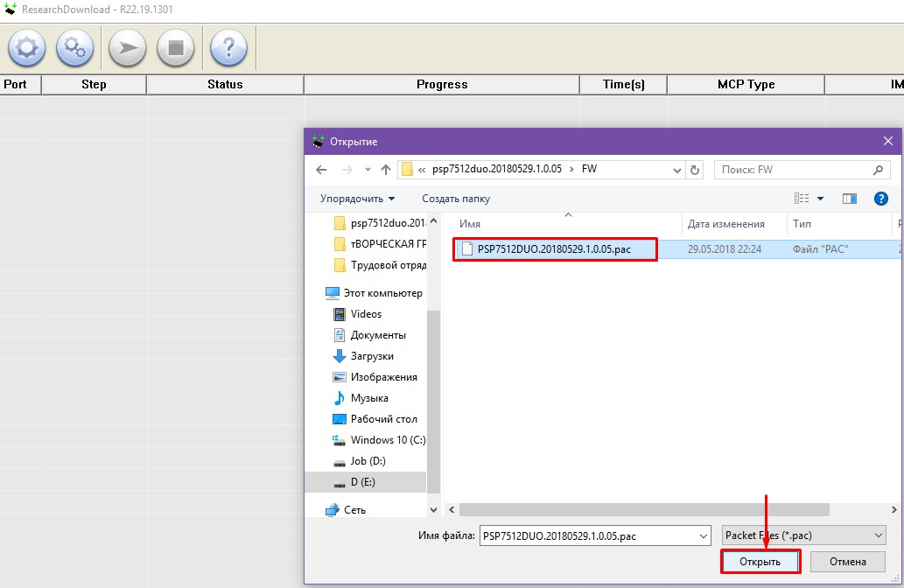Image resolution: width=904 pixels, height=588 pixels.
Task: Open the Help question mark icon
Action: [228, 48]
